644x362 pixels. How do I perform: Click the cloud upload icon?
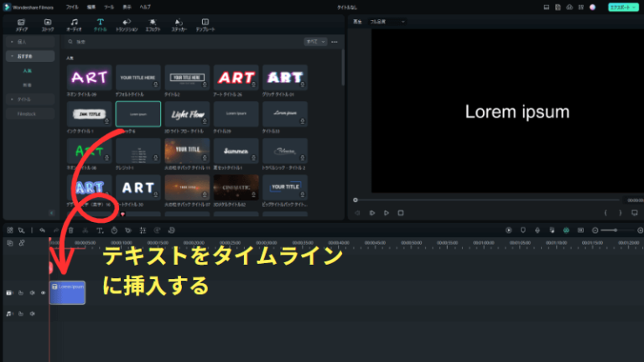tap(569, 8)
